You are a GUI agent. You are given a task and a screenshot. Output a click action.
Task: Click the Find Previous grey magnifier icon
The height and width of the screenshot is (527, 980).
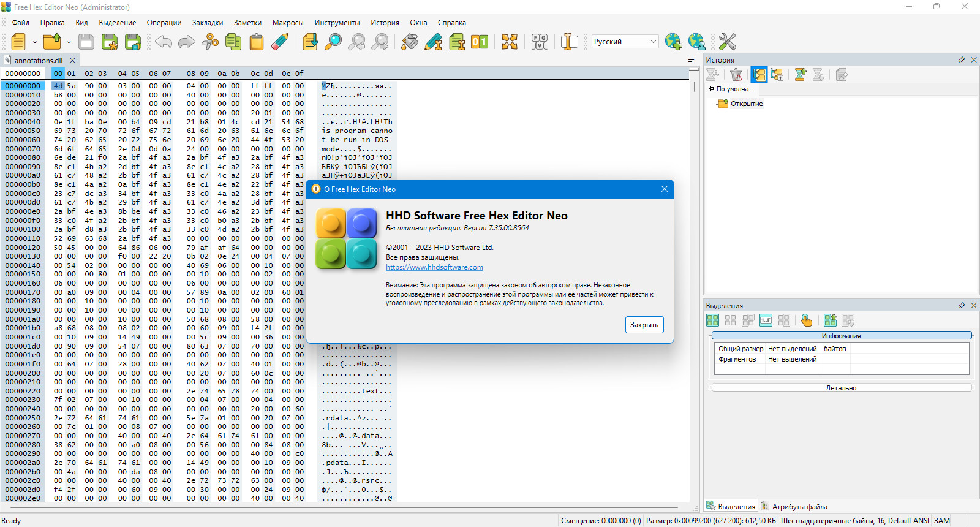pyautogui.click(x=356, y=42)
